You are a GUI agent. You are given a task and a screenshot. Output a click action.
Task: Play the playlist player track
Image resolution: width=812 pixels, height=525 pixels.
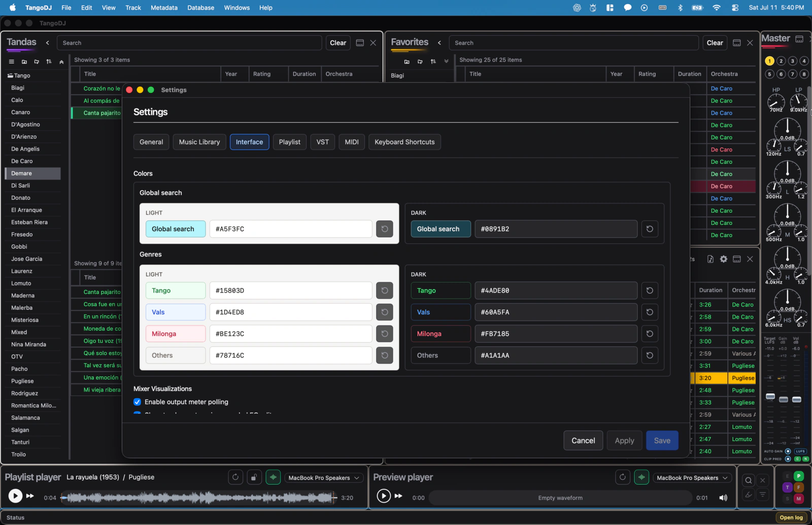[15, 496]
